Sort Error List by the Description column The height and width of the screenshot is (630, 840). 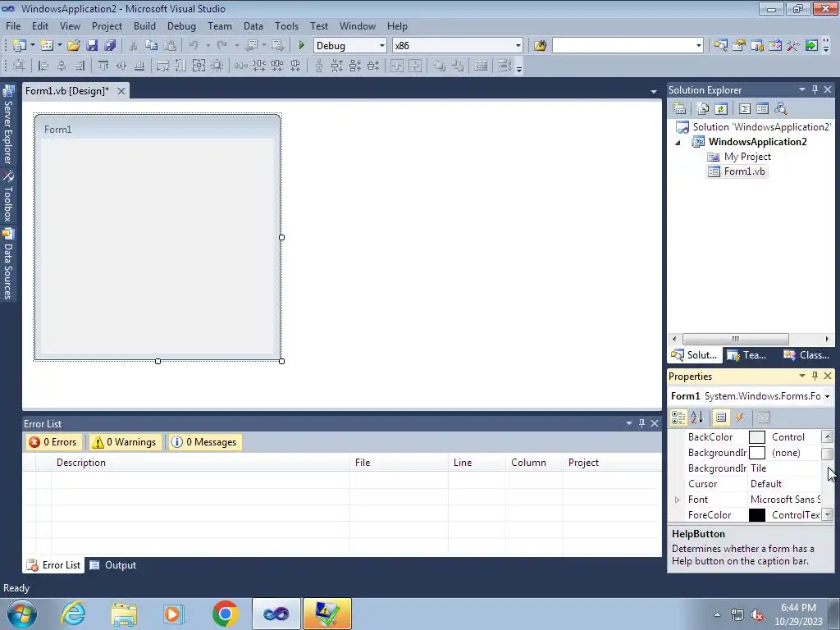200,463
